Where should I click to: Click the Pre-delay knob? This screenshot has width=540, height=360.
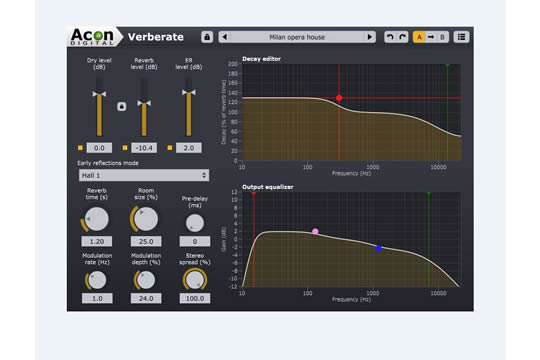[x=195, y=223]
